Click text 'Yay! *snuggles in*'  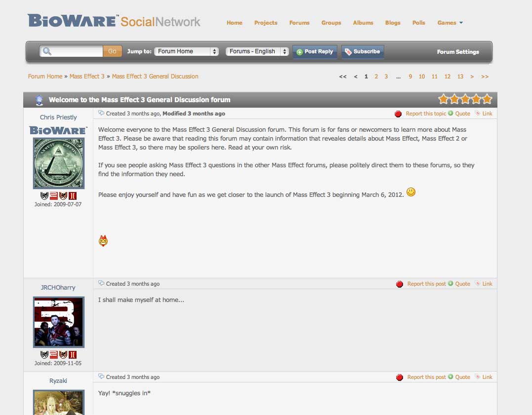tap(124, 393)
